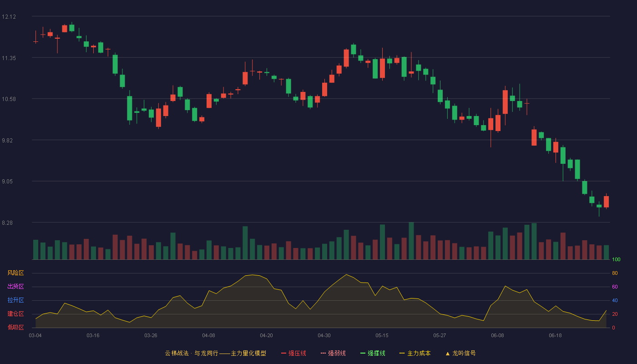Click the 11.35 price axis label
Viewport: 637px width, 364px height.
tap(9, 58)
